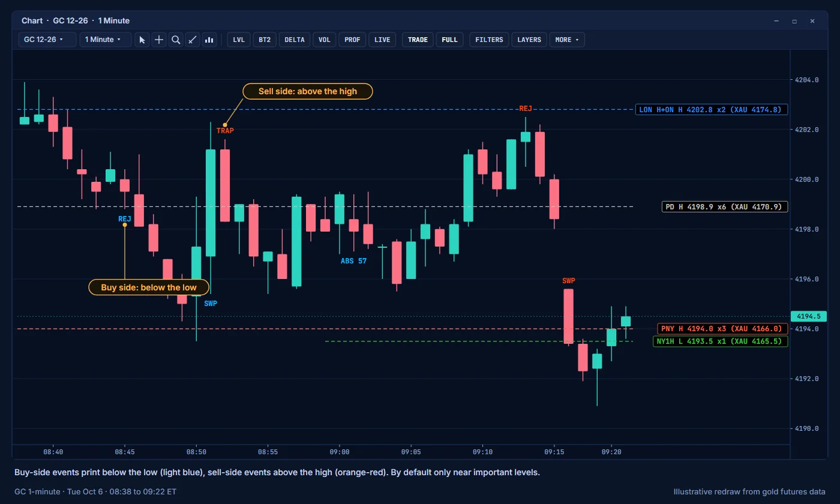Viewport: 840px width, 504px height.
Task: Toggle the PROF profile overlay
Action: tap(353, 40)
